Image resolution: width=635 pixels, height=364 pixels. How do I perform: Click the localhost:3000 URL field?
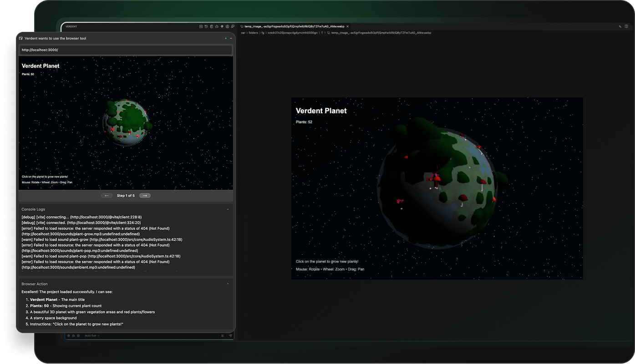pyautogui.click(x=126, y=50)
